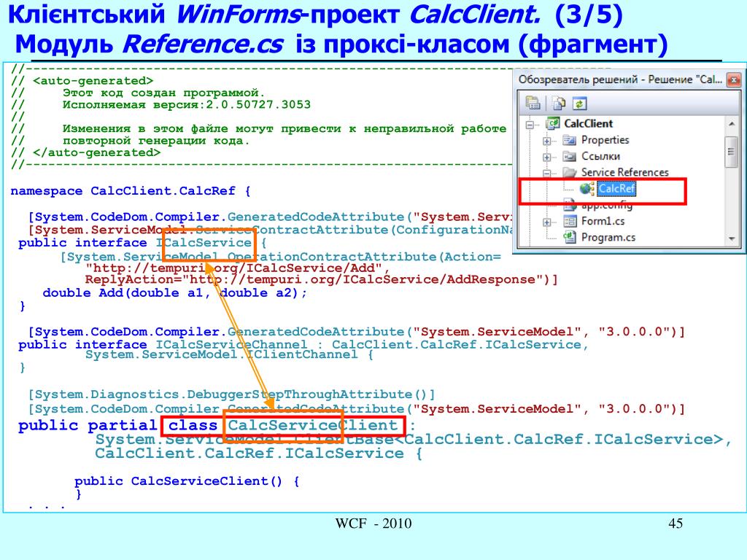Screen dimensions: 747x560
Task: Select the Properties item in the tree
Action: point(605,140)
